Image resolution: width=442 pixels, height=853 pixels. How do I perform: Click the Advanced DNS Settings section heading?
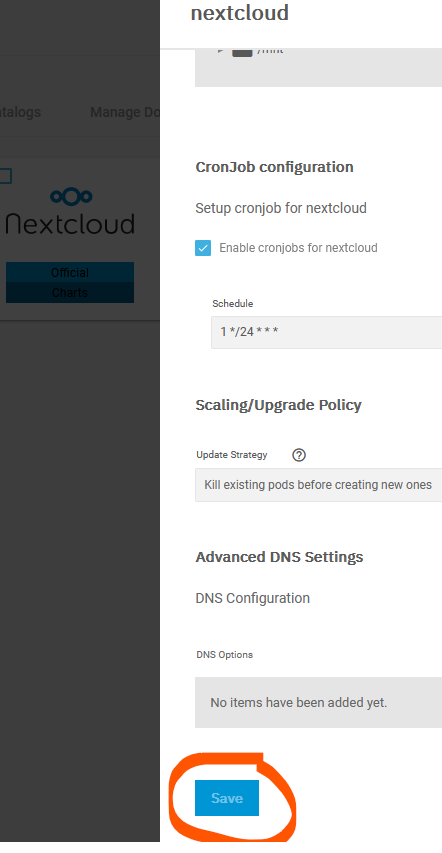279,557
